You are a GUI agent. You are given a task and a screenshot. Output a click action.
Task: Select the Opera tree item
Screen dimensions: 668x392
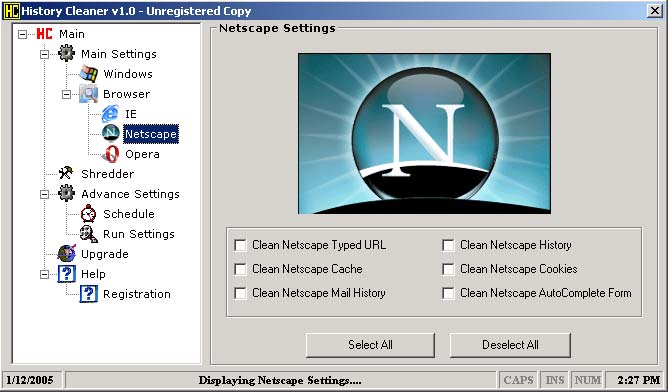pos(142,154)
